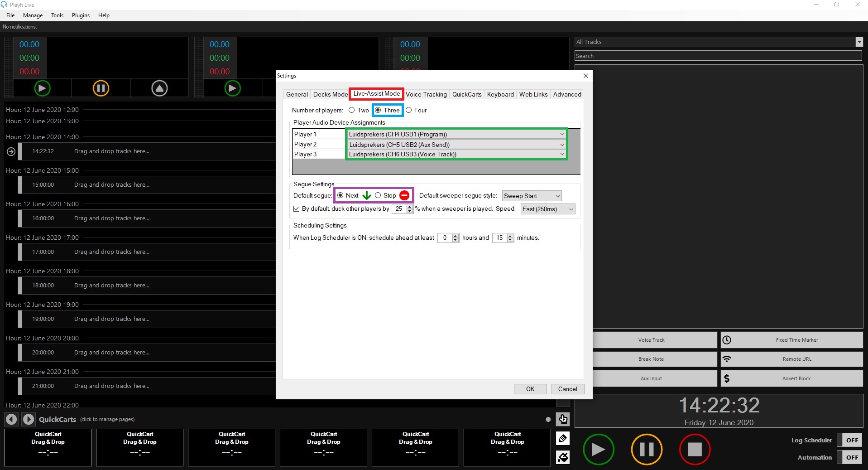Select the Four players radio button

click(x=409, y=110)
